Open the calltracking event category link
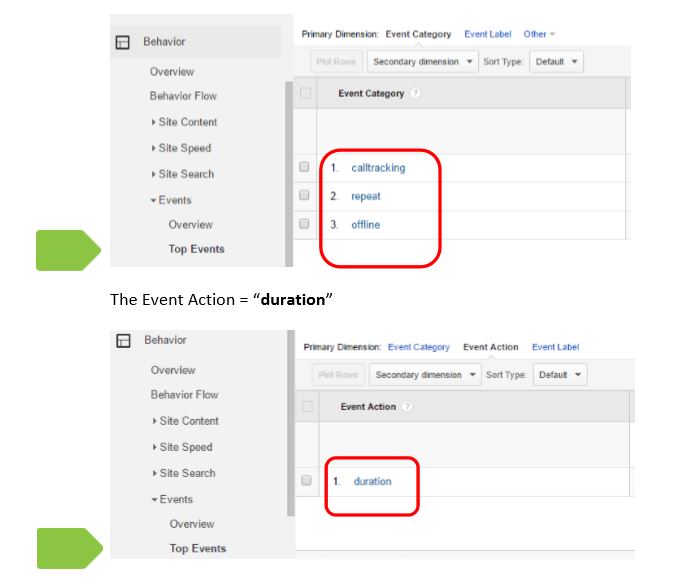674x585 pixels. click(378, 168)
